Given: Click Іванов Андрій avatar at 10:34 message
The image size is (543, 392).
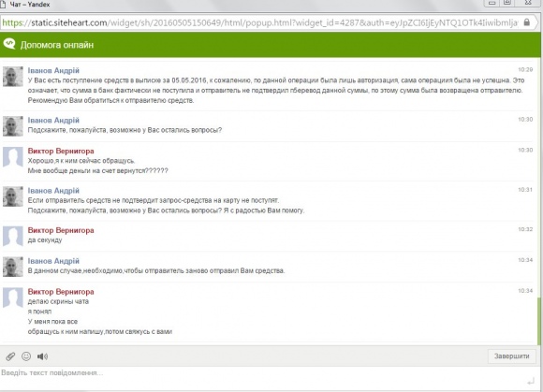Looking at the screenshot, I should [x=13, y=267].
